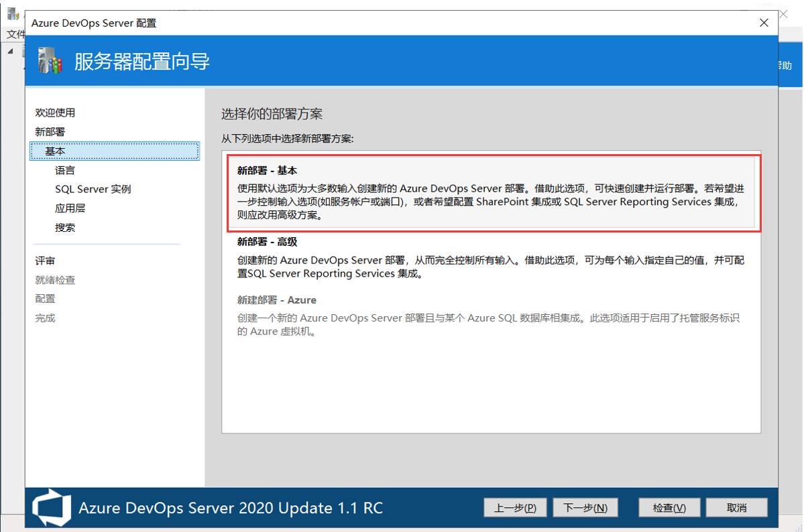Click the 从下列选项中选择新部署方案 label
804x532 pixels.
tap(287, 139)
